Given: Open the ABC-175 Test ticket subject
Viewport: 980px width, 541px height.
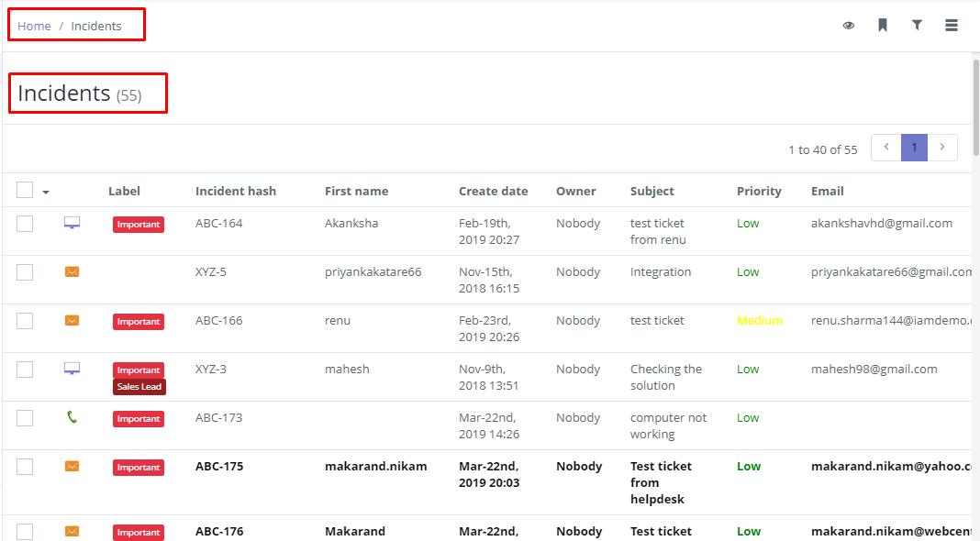Looking at the screenshot, I should click(663, 481).
